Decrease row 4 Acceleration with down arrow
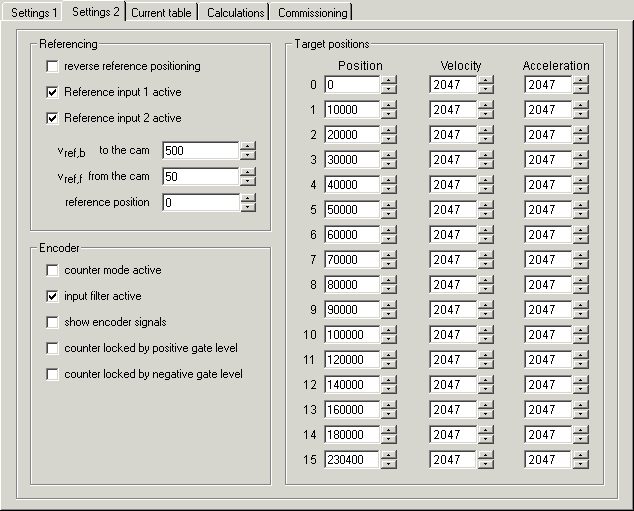 (x=581, y=189)
